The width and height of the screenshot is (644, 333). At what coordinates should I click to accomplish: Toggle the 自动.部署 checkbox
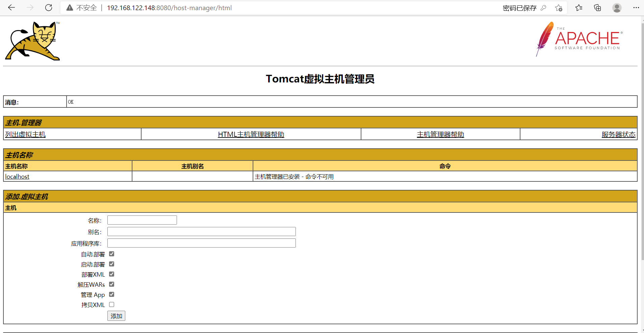[x=112, y=254]
